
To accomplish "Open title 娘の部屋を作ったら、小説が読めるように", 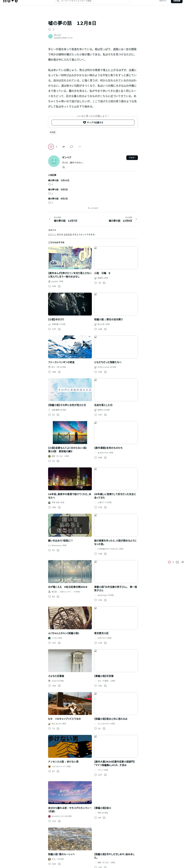I will click(x=115, y=542).
